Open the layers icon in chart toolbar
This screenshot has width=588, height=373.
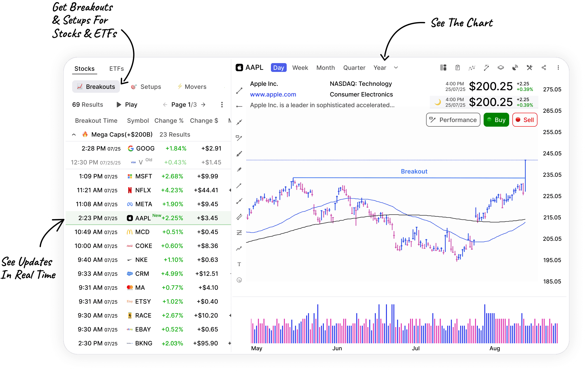pyautogui.click(x=501, y=68)
